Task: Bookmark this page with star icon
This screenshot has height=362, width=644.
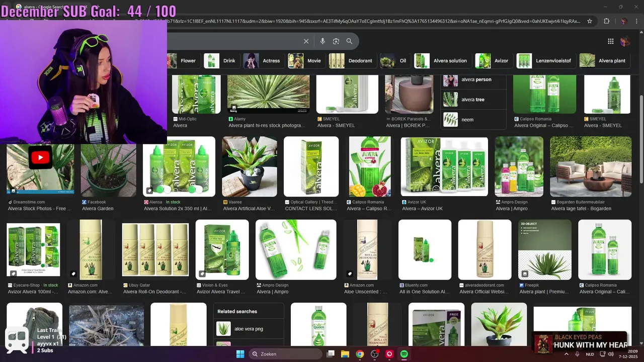Action: coord(590,21)
